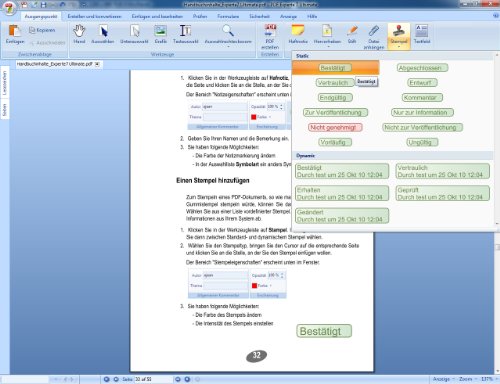
Task: Select the dynamic Geprüft stamp
Action: pyautogui.click(x=443, y=193)
